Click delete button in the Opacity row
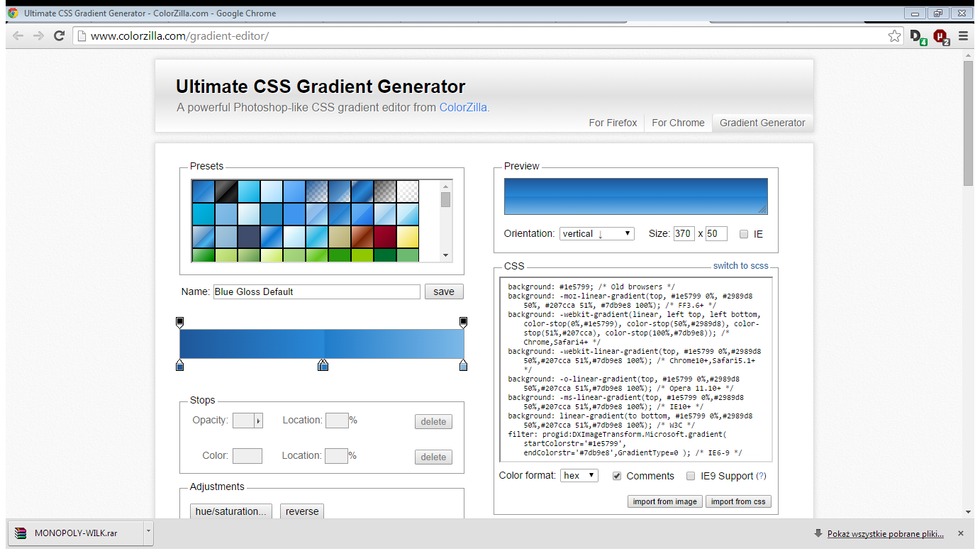 point(433,421)
